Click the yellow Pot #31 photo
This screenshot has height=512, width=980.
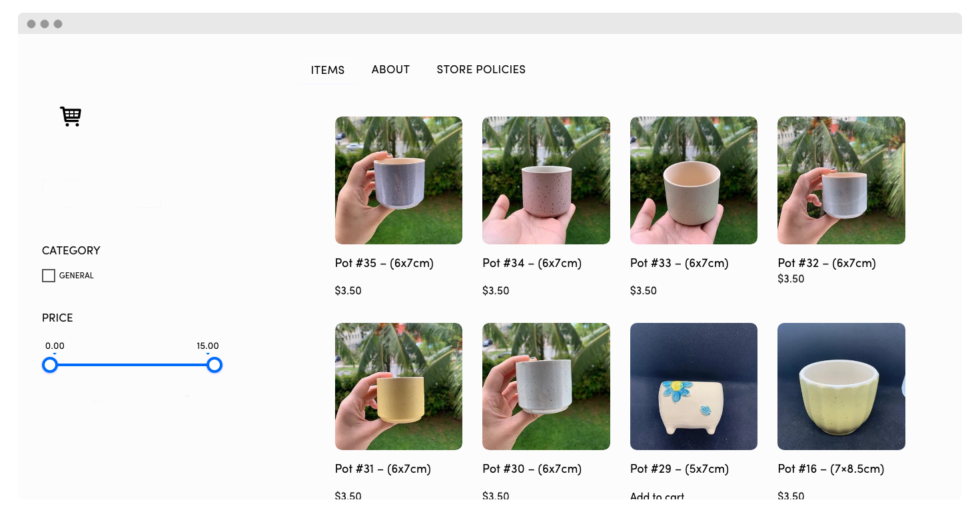click(x=398, y=386)
